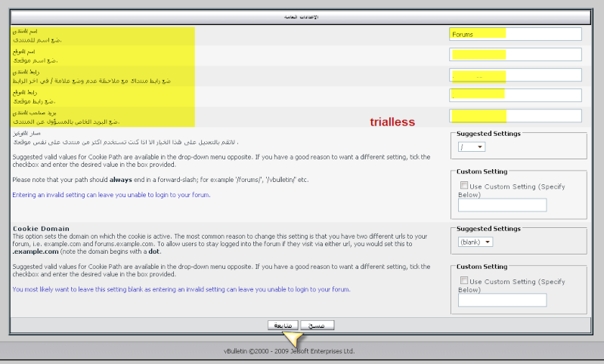Tick Use Custom Setting for Cookie Domain
This screenshot has width=604, height=364.
click(463, 280)
